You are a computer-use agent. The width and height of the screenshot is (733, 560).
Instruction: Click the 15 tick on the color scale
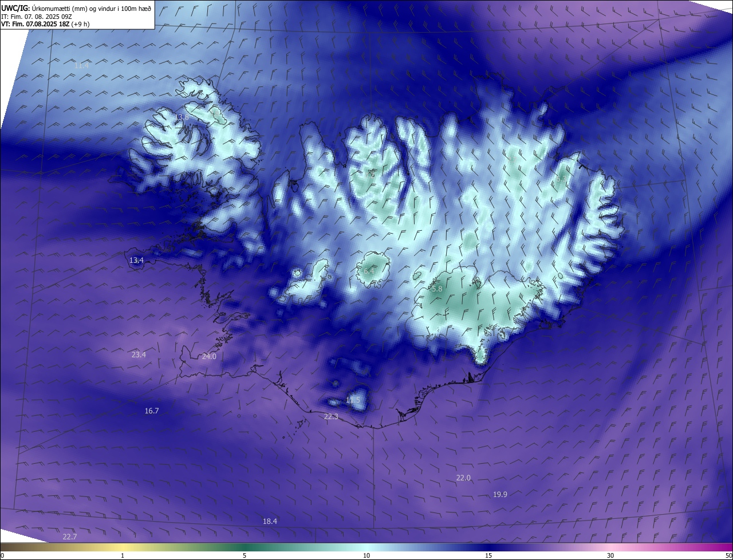click(x=488, y=555)
